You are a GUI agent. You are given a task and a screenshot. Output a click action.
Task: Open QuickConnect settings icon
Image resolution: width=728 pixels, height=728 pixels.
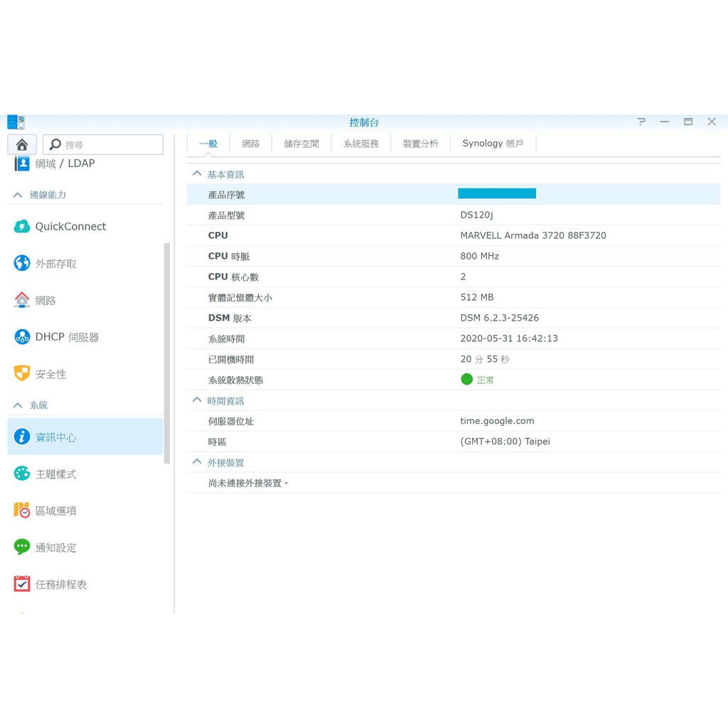22,227
